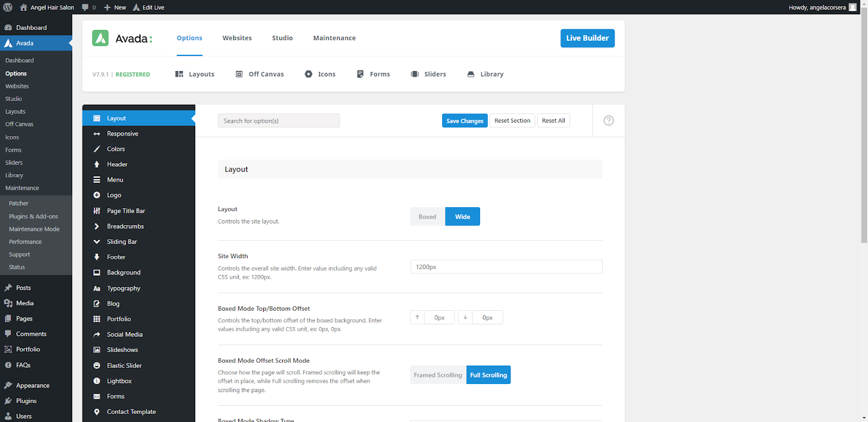Click the Forms icon in the Avada toolbar
Image resolution: width=868 pixels, height=422 pixels.
click(360, 74)
